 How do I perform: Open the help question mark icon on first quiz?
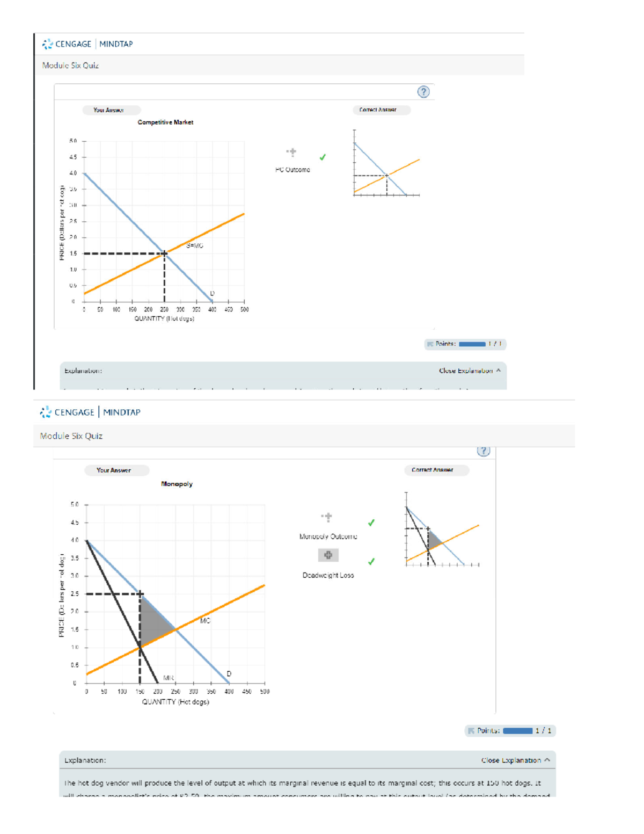pos(423,92)
